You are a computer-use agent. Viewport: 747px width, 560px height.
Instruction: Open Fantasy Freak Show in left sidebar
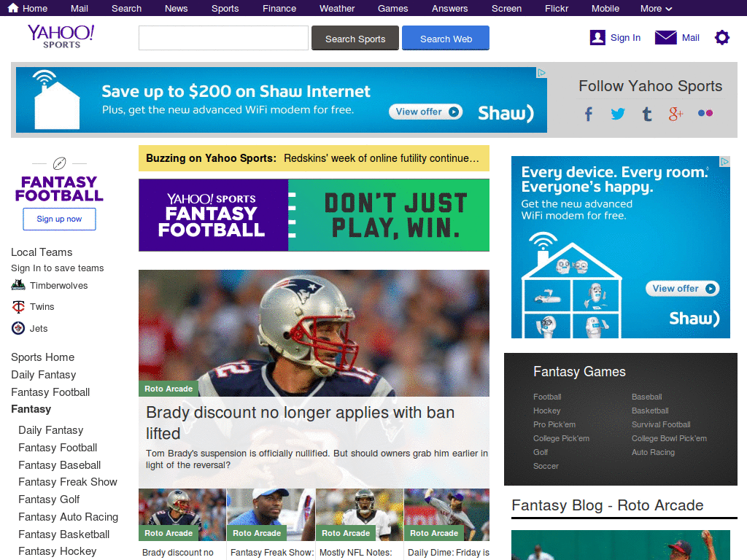[68, 482]
